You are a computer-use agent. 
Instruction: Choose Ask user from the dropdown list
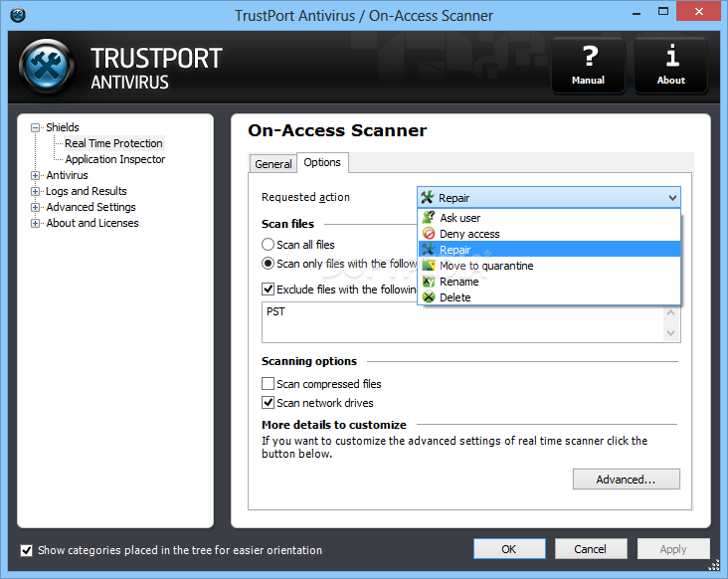click(549, 217)
